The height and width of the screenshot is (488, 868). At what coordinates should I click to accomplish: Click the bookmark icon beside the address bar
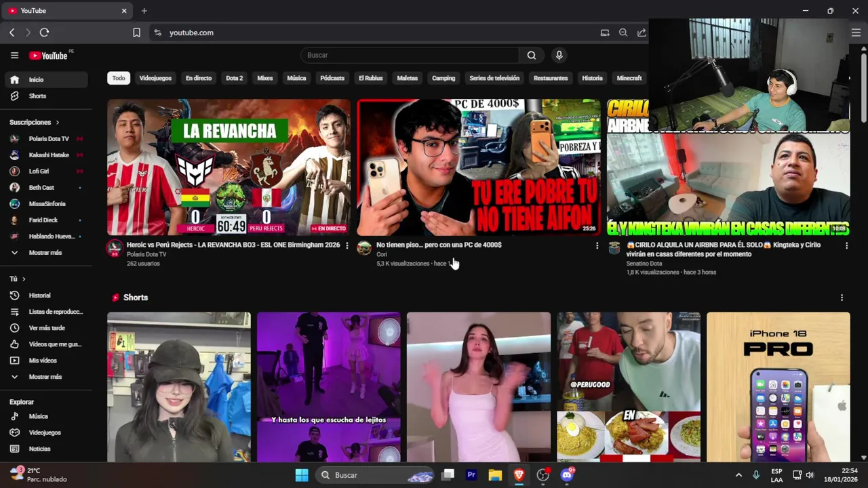click(x=136, y=33)
